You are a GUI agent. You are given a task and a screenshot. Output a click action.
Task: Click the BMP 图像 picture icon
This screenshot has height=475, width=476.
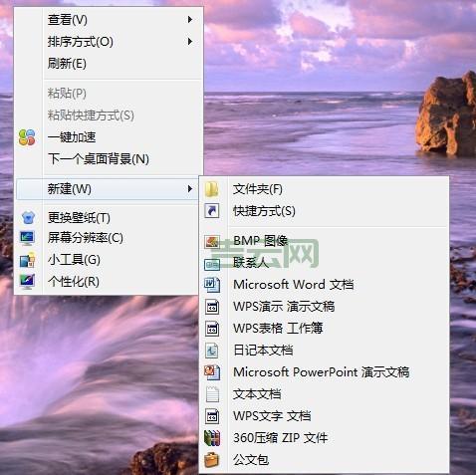click(x=212, y=241)
